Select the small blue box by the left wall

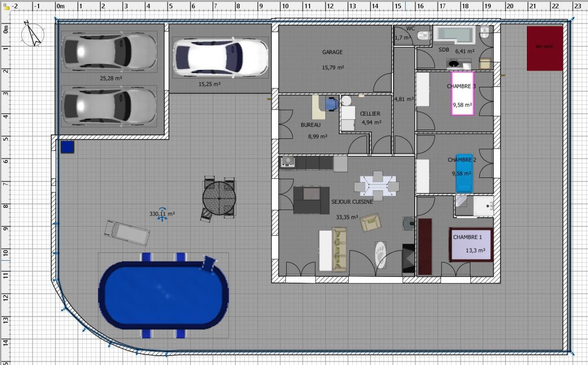click(x=67, y=147)
